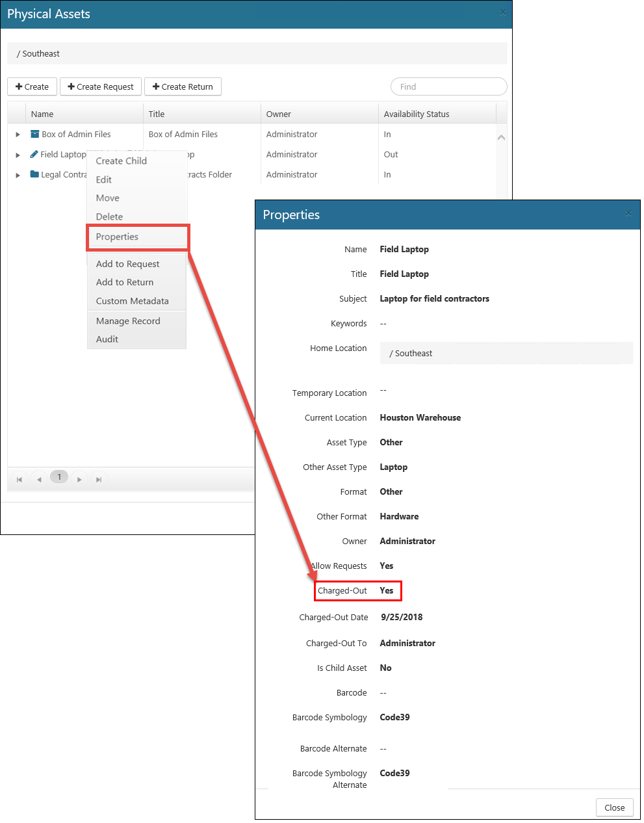
Task: Click Close button in Properties dialog
Action: coord(614,807)
